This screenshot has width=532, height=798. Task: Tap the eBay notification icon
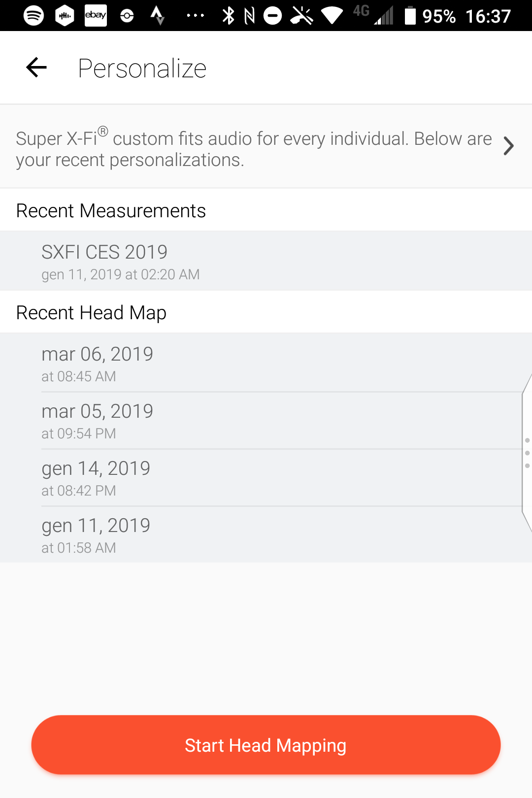point(96,15)
